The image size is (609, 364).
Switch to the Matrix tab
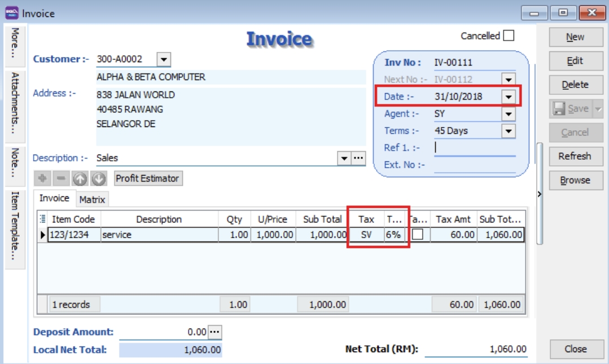pos(91,199)
